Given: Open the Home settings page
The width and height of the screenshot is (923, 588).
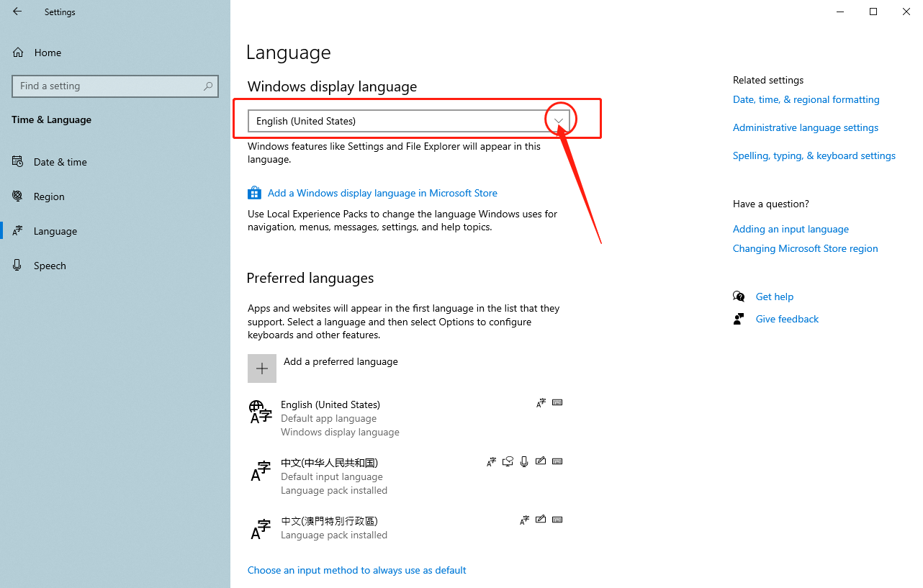Looking at the screenshot, I should coord(48,53).
